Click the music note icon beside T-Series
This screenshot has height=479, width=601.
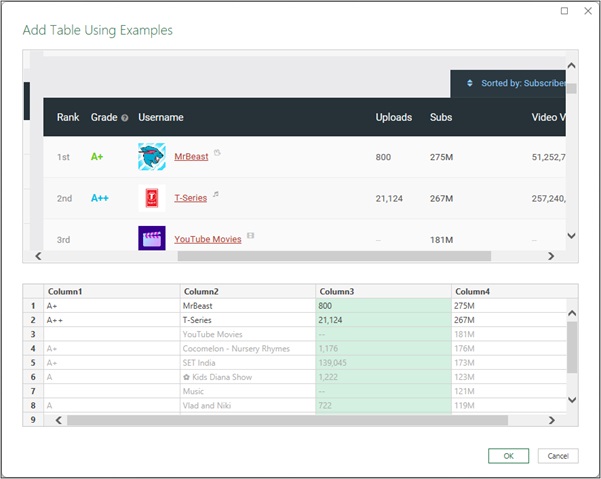coord(216,195)
